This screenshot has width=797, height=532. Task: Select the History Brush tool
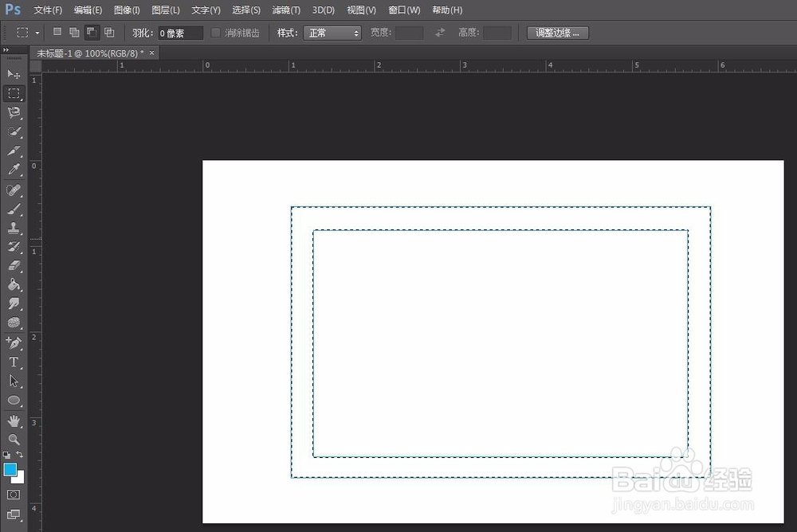(x=14, y=247)
